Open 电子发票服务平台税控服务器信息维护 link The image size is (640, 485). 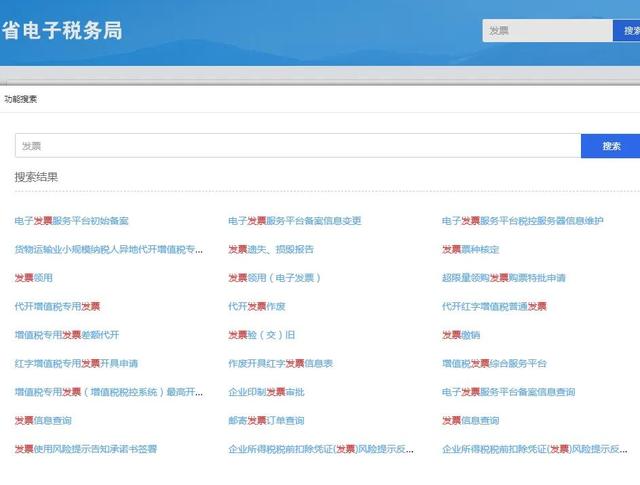tap(522, 220)
